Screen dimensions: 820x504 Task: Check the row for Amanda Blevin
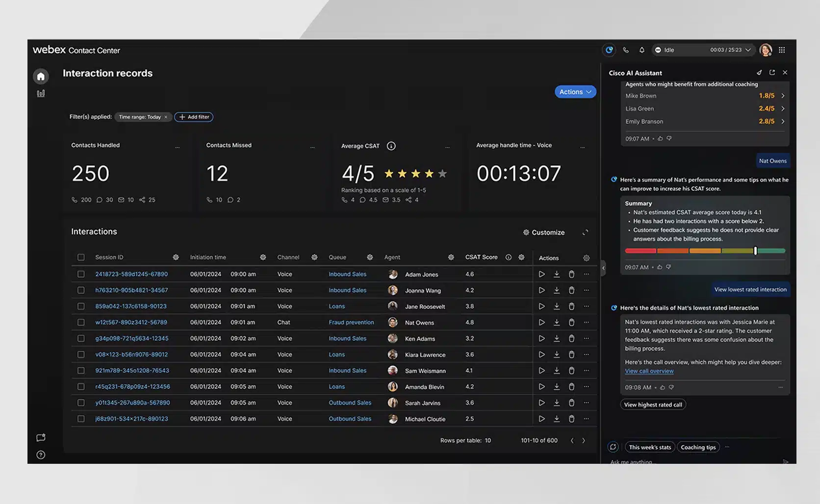(x=81, y=387)
